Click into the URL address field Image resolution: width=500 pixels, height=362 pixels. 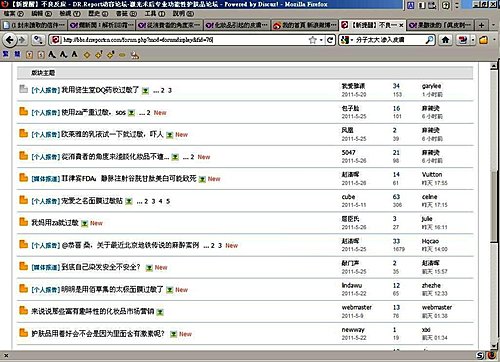pyautogui.click(x=183, y=40)
